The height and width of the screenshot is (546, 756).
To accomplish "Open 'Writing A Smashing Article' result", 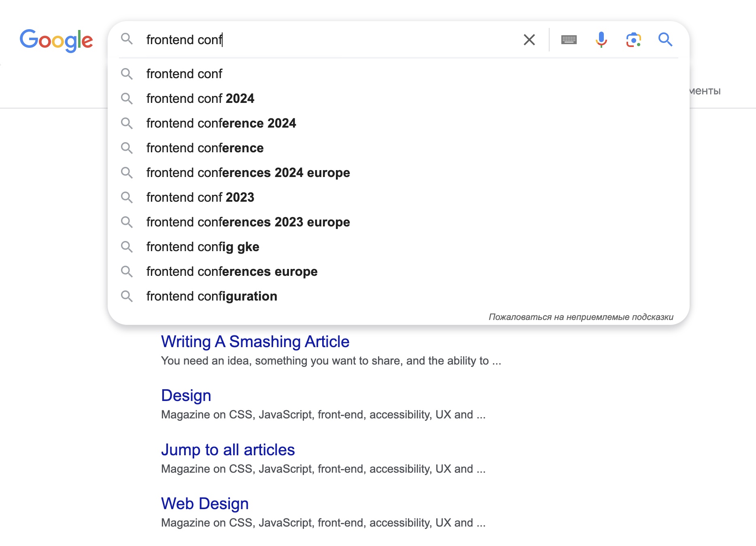I will tap(255, 341).
